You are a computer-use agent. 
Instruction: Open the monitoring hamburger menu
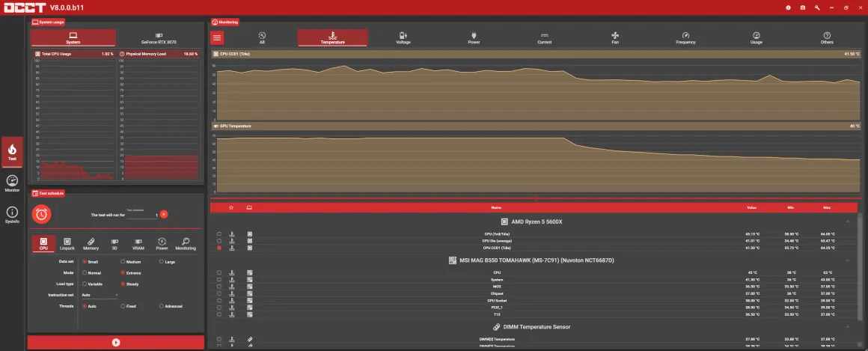[x=217, y=37]
